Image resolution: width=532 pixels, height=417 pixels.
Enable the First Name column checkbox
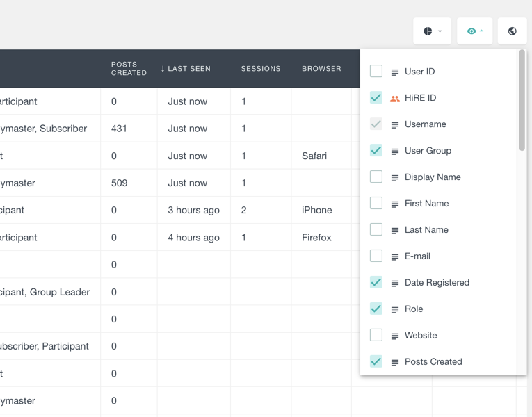(376, 203)
